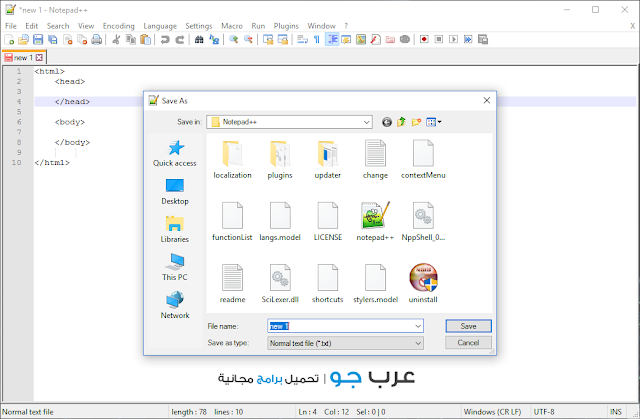
Task: Open Find with the binoculars icon
Action: 199,40
